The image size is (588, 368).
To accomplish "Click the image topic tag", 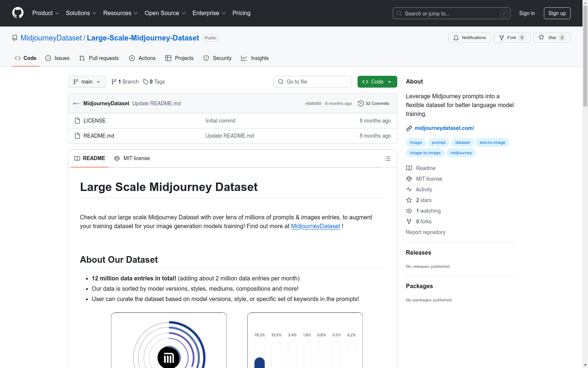I will click(416, 142).
